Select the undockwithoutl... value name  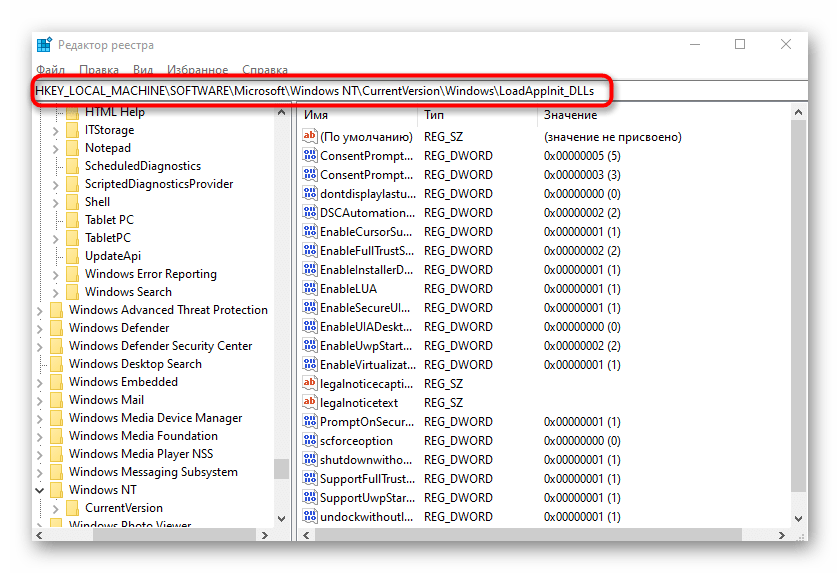click(x=366, y=517)
